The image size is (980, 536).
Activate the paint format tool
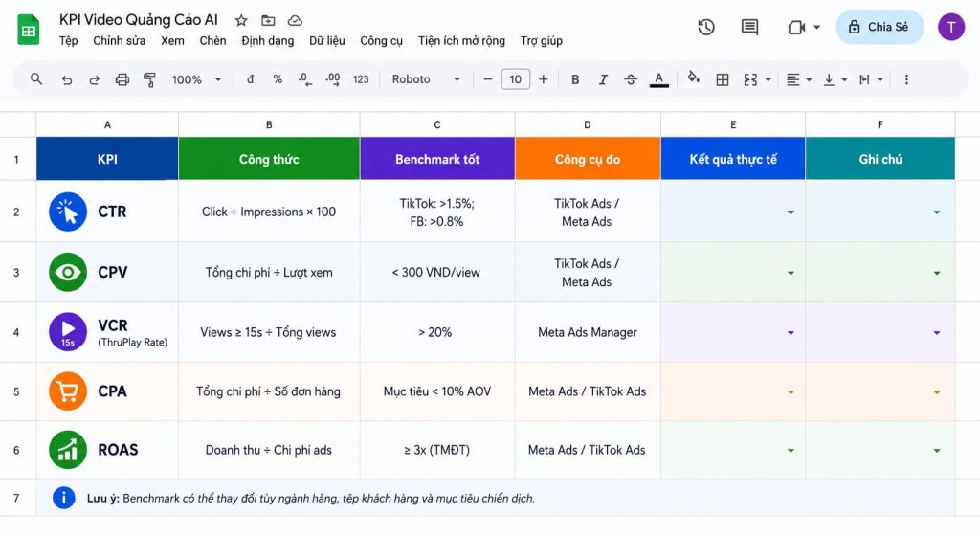(x=149, y=79)
